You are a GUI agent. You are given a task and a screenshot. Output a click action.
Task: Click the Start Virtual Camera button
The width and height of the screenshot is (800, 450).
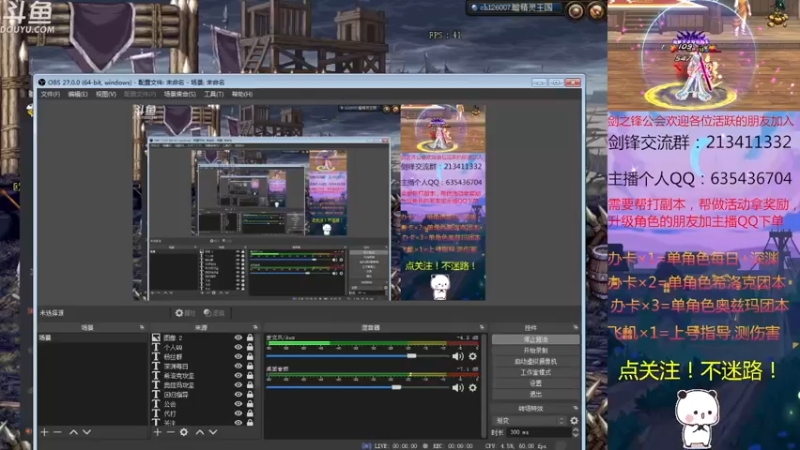coord(536,361)
